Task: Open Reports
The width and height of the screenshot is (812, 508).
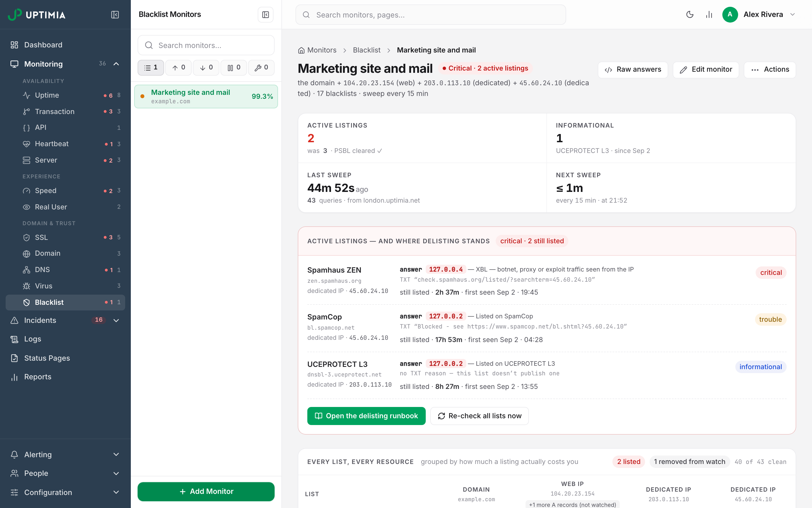Action: coord(65,377)
